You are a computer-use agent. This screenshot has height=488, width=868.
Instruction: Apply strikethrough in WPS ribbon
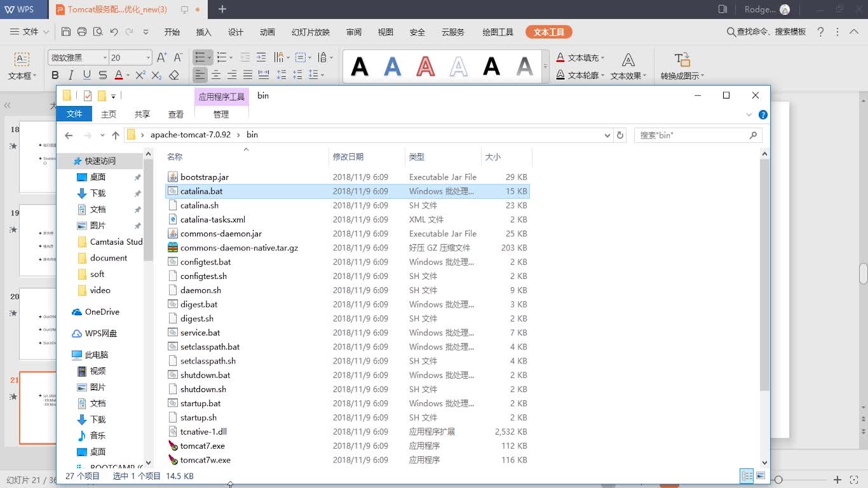pyautogui.click(x=103, y=75)
